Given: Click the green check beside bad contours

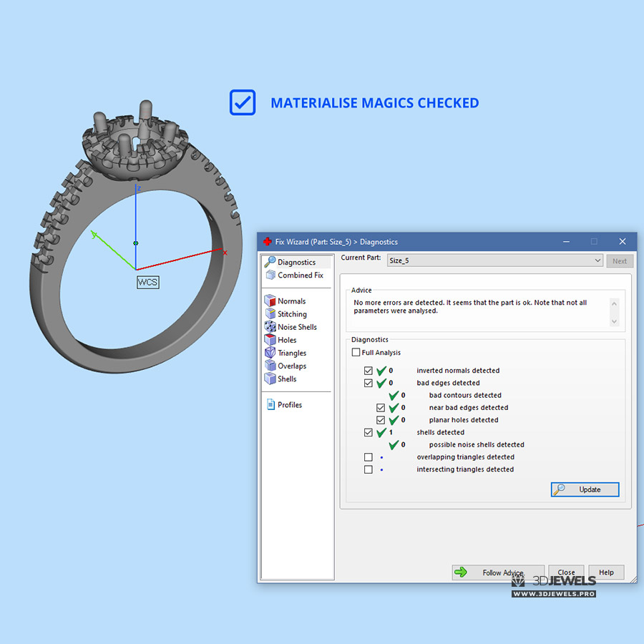Looking at the screenshot, I should [394, 395].
